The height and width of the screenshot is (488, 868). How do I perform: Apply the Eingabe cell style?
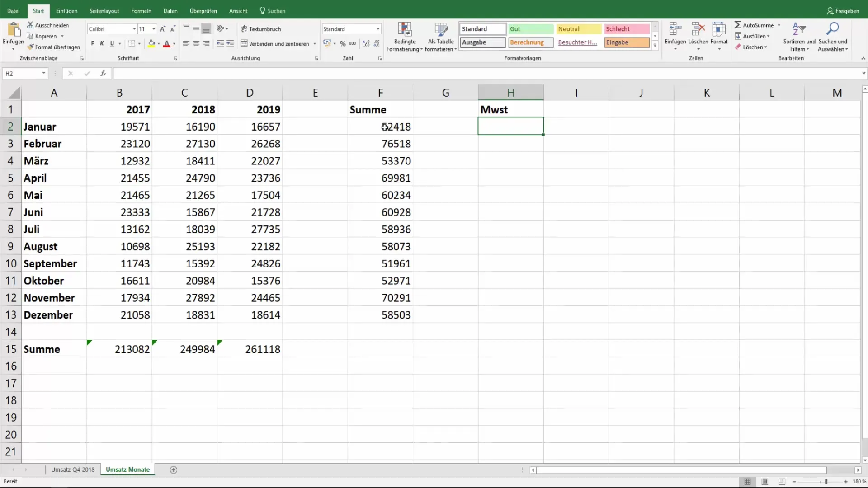[627, 42]
